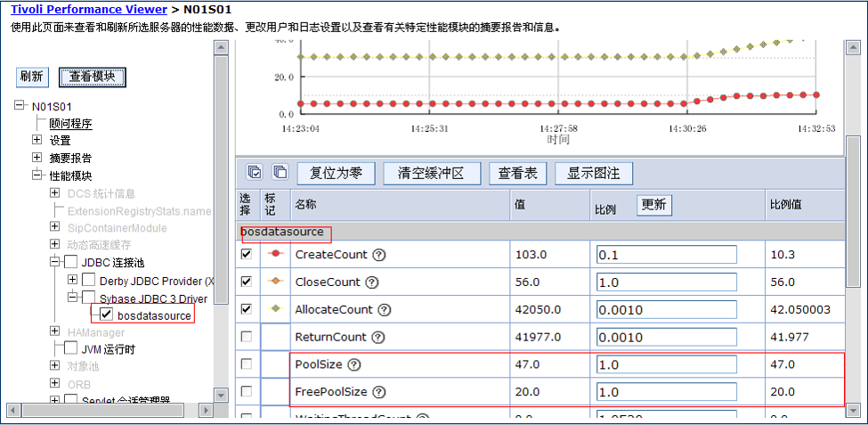
Task: Click the select-all icon in table toolbar
Action: tap(254, 172)
